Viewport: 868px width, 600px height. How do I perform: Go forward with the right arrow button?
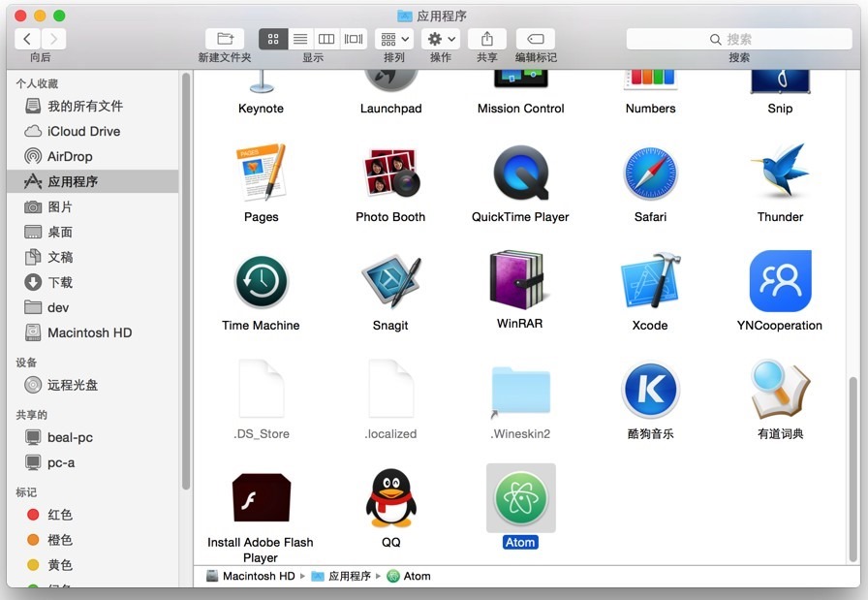(x=53, y=39)
